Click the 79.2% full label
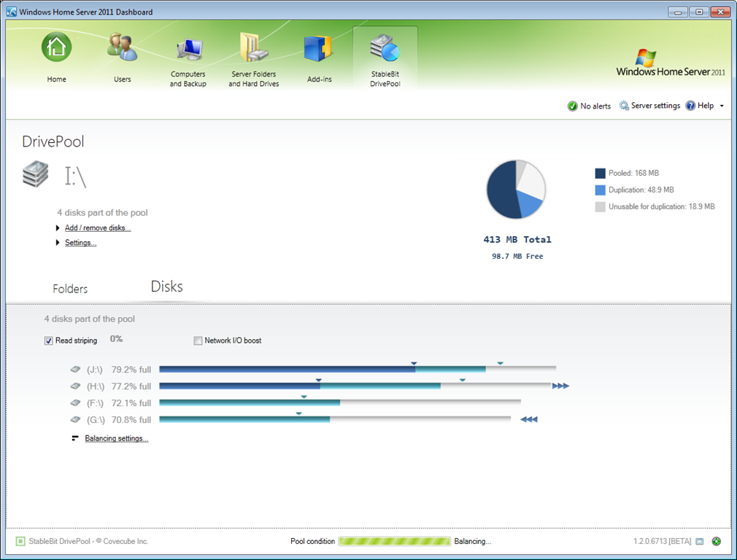Screen dimensions: 737x560 pyautogui.click(x=131, y=370)
